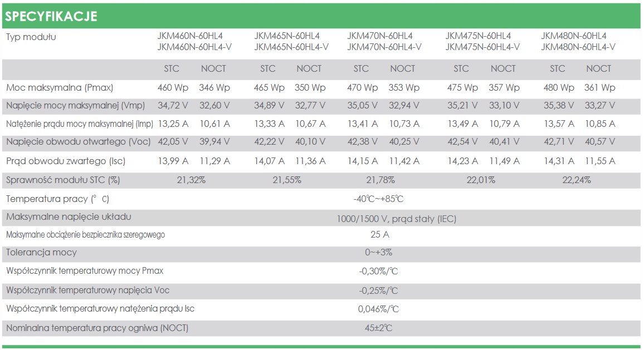
Task: Click the 25 A fuse rating value
Action: click(x=379, y=234)
